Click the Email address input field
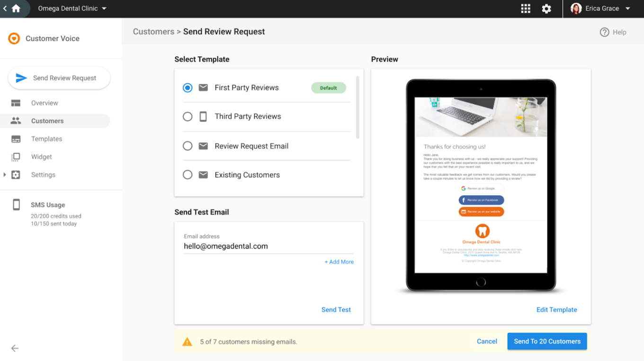644x361 pixels. [x=268, y=246]
